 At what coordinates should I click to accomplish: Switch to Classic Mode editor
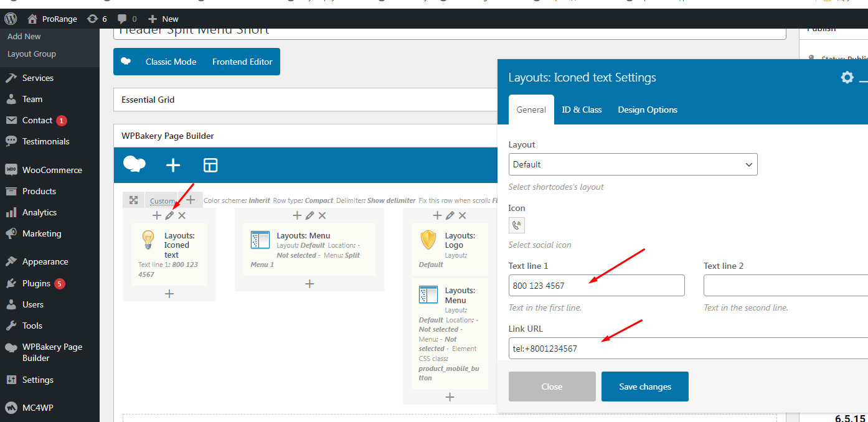pyautogui.click(x=171, y=62)
